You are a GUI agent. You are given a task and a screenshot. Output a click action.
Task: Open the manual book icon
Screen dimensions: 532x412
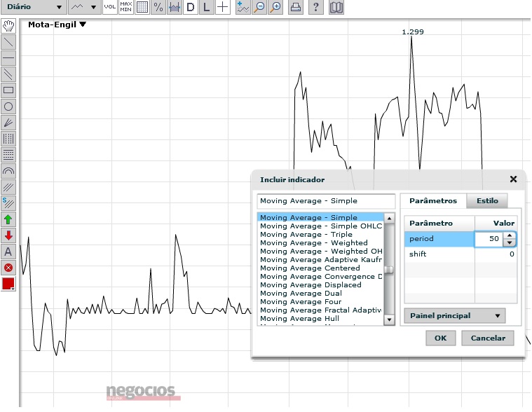(x=336, y=7)
